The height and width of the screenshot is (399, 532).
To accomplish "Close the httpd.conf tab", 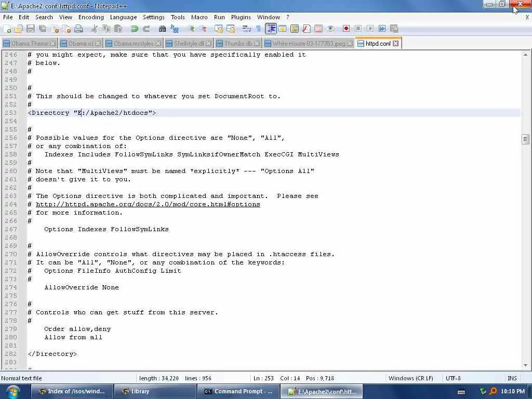I will click(395, 44).
